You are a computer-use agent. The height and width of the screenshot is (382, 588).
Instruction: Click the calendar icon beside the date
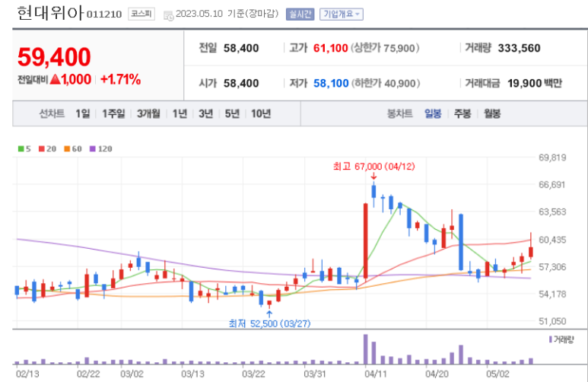click(x=168, y=15)
